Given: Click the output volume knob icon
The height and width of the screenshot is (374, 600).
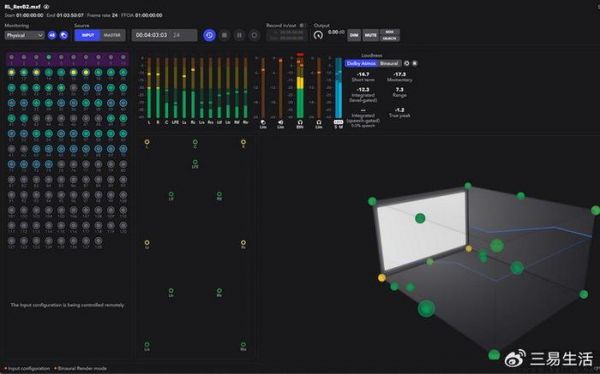Looking at the screenshot, I should click(x=318, y=35).
